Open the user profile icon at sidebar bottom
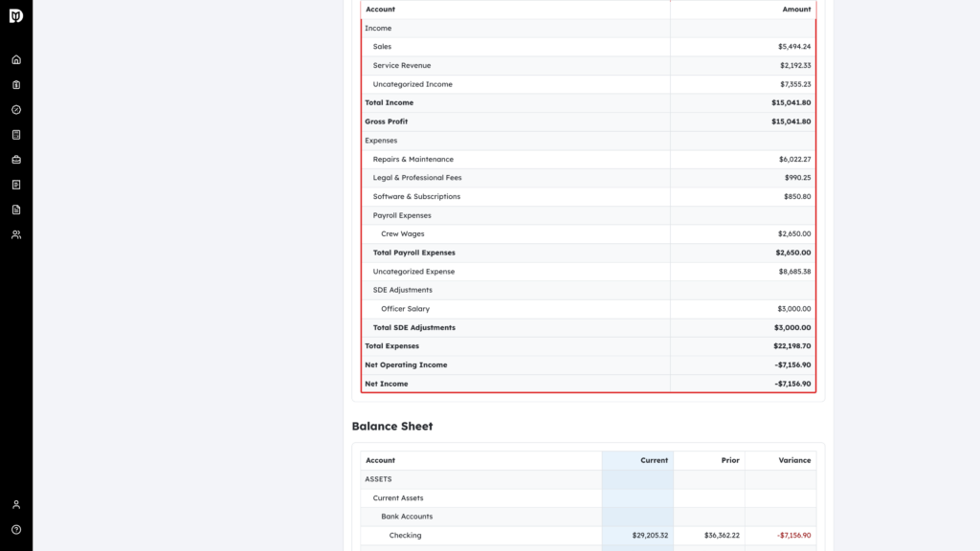This screenshot has height=551, width=980. click(x=16, y=505)
